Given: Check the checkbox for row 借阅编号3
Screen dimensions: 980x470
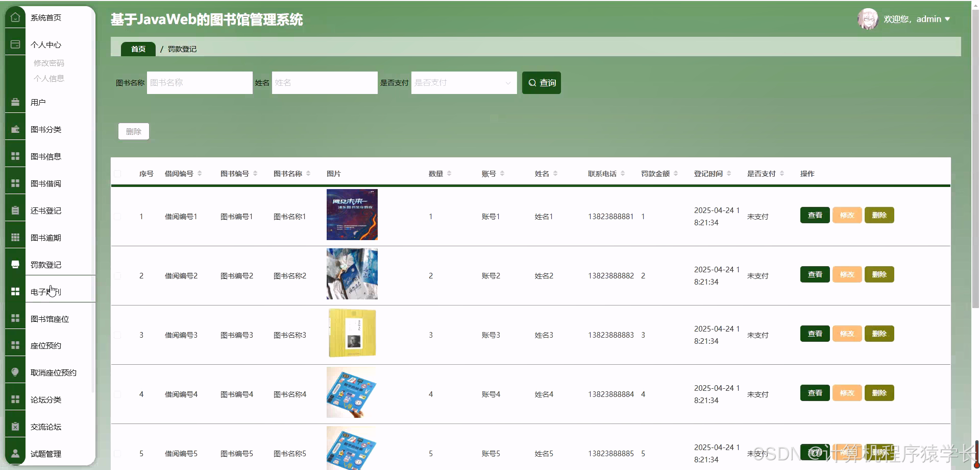Looking at the screenshot, I should pos(117,335).
